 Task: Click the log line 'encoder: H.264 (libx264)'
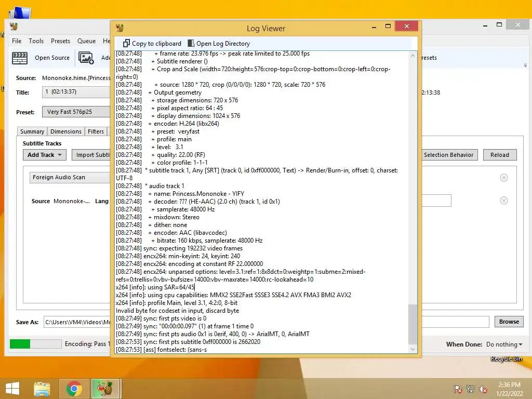tap(187, 124)
